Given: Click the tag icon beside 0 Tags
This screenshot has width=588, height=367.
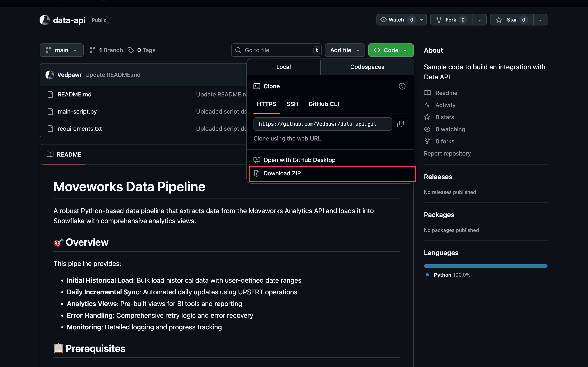Looking at the screenshot, I should click(131, 50).
